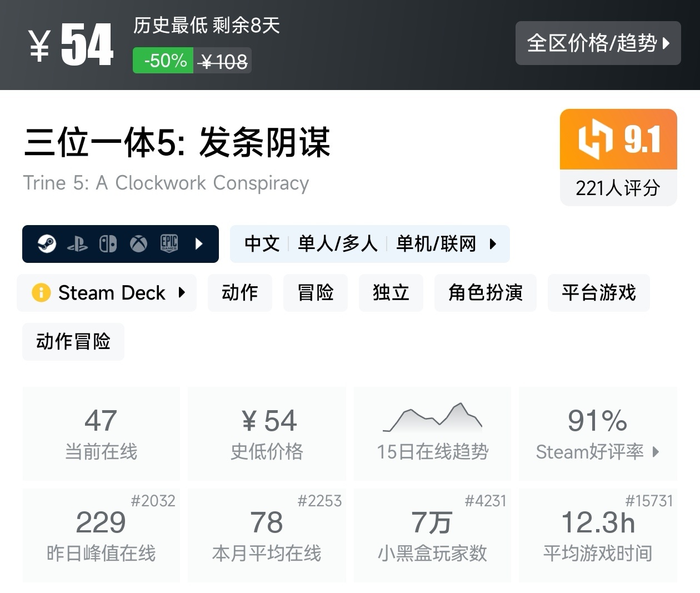The width and height of the screenshot is (700, 593).
Task: Expand the platforms list arrow
Action: click(x=199, y=243)
